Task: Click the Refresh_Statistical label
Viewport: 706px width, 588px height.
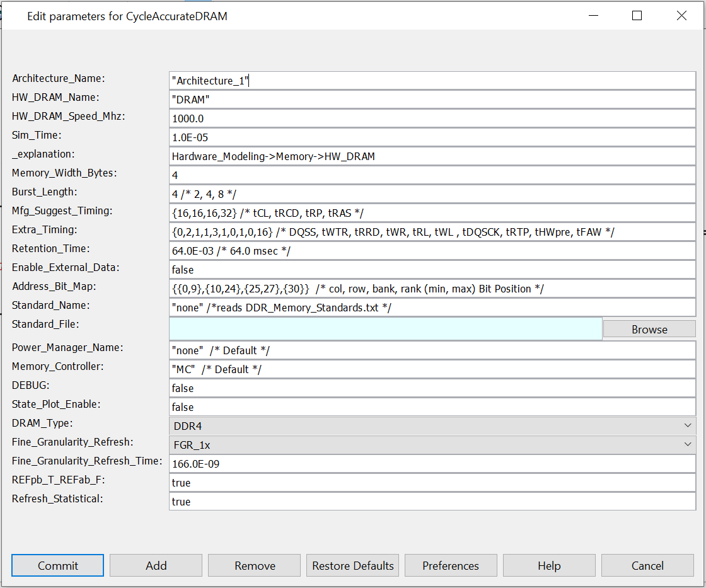Action: tap(57, 499)
